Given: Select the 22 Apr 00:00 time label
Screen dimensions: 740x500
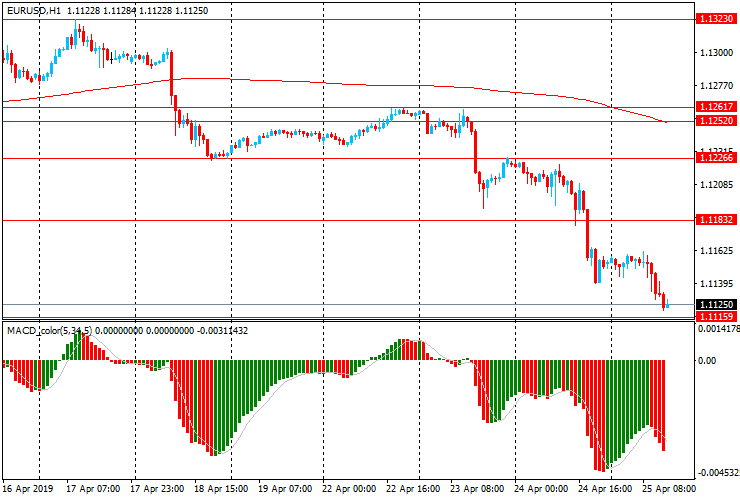Looking at the screenshot, I should point(350,489).
